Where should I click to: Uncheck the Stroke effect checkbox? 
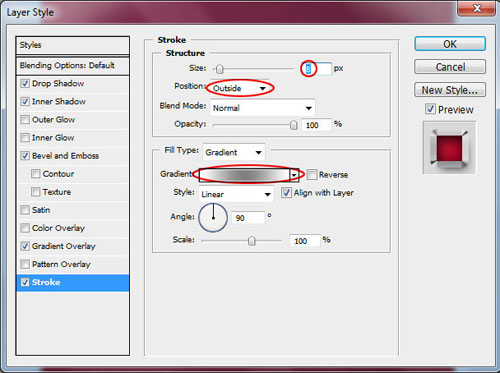(x=25, y=282)
